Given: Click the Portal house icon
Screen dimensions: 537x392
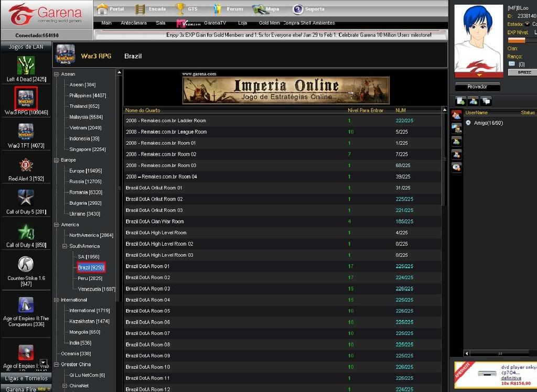Looking at the screenshot, I should pos(102,9).
